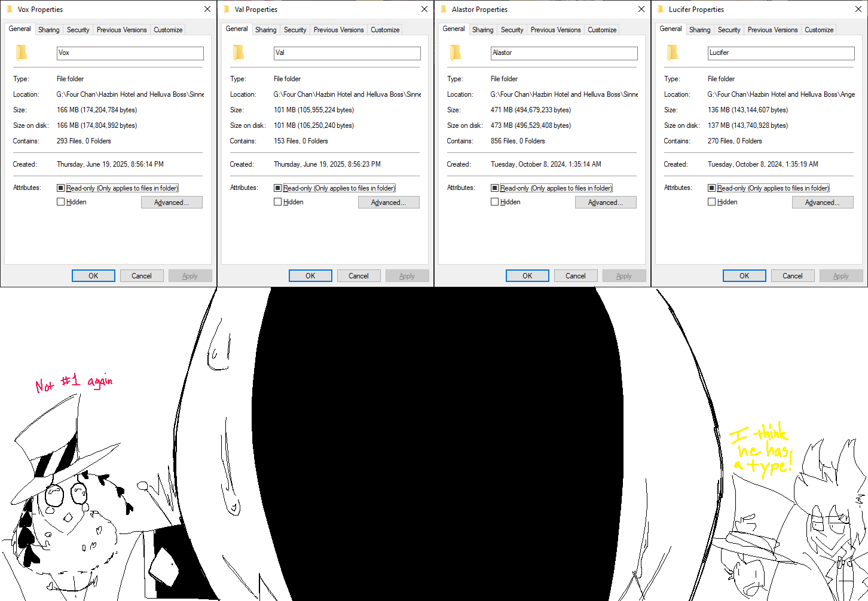Toggle Read-only checkbox in Vox Properties
Image resolution: width=868 pixels, height=601 pixels.
(x=60, y=188)
